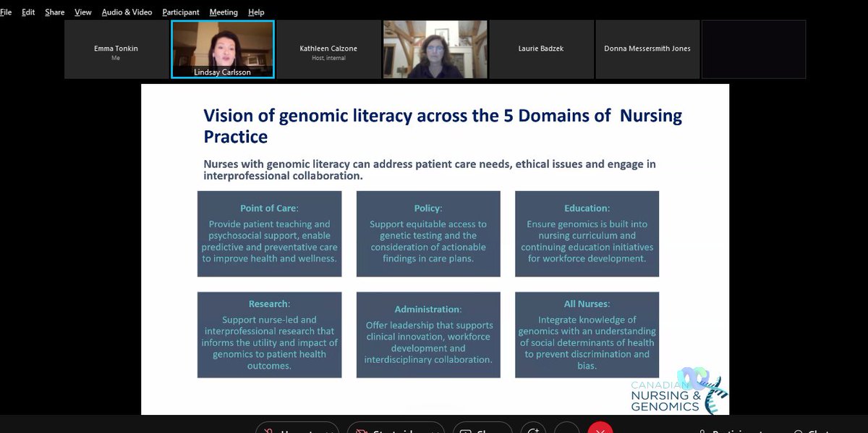
Task: Click the 'Policy' box on slide
Action: (x=428, y=233)
